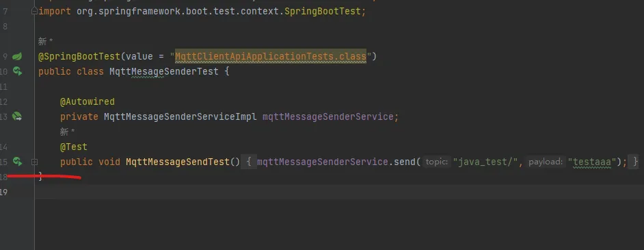Click the payload: parameter hint
The width and height of the screenshot is (644, 250).
(x=546, y=162)
